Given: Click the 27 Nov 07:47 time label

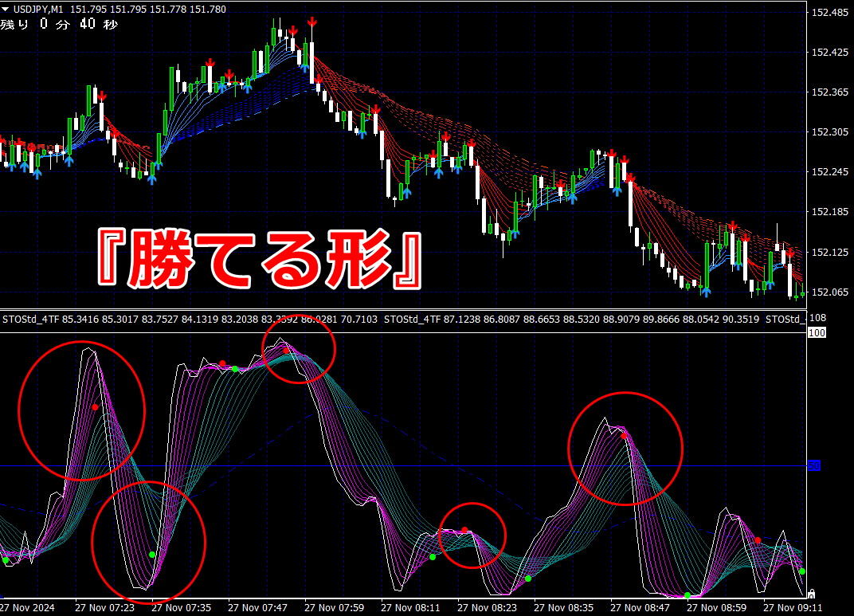Looking at the screenshot, I should coord(257,607).
